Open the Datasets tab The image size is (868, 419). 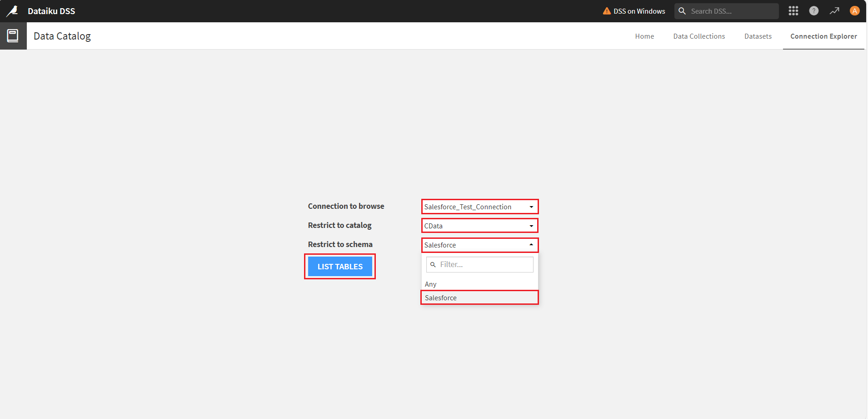pyautogui.click(x=758, y=36)
